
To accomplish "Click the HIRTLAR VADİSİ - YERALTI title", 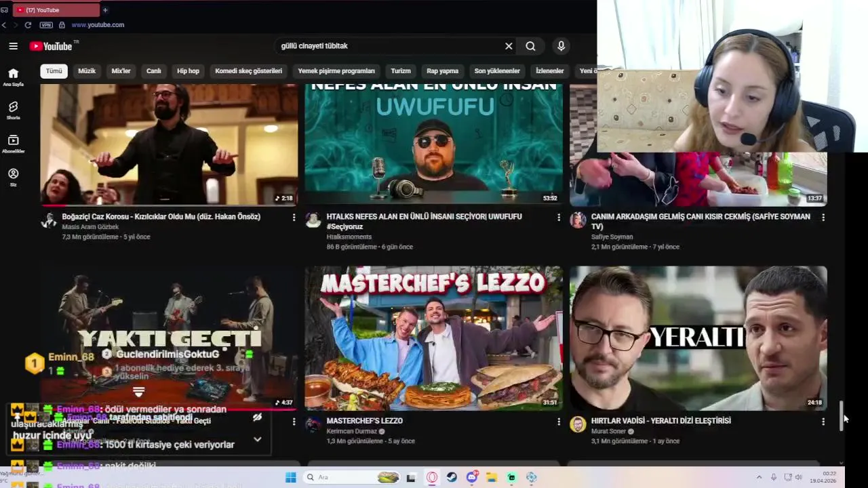I will (x=661, y=421).
